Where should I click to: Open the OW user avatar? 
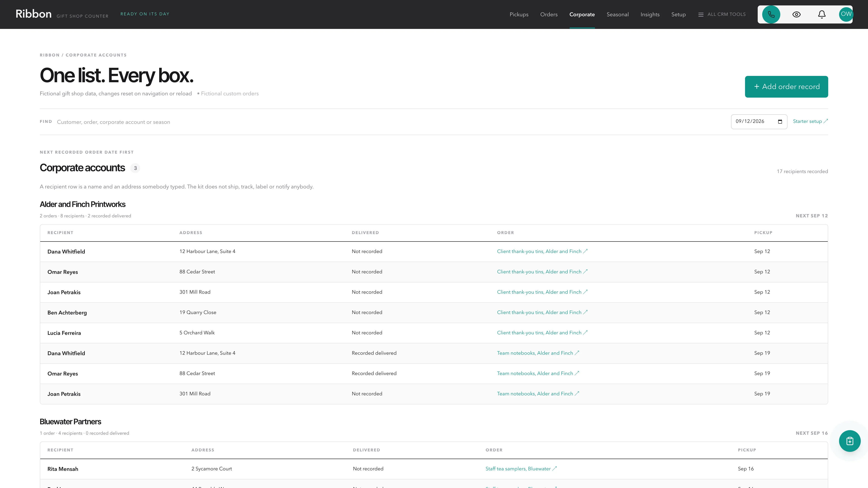point(846,14)
